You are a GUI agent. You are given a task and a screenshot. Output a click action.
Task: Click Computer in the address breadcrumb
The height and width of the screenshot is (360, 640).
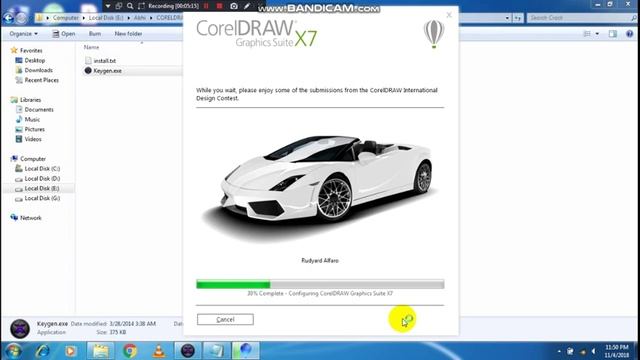pos(65,18)
